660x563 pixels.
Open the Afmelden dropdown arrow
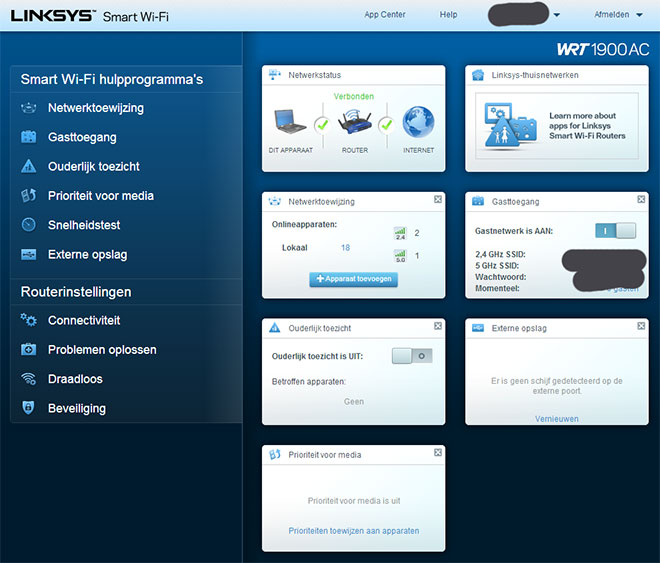[x=639, y=15]
